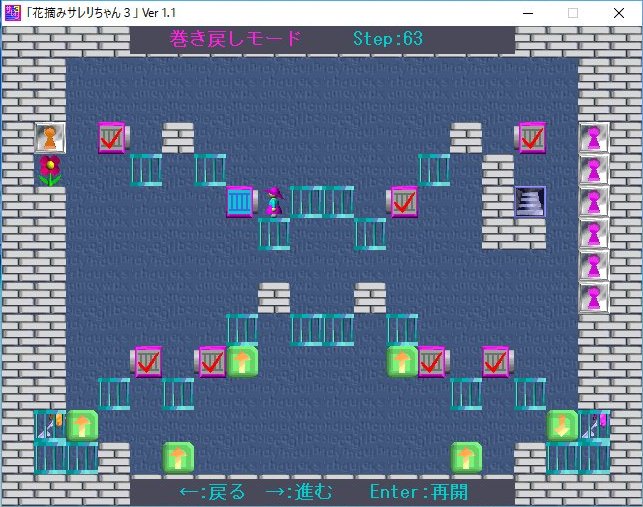Click the glass door tile in bottom-right corner
Viewport: 643px width, 507px height.
tap(594, 425)
